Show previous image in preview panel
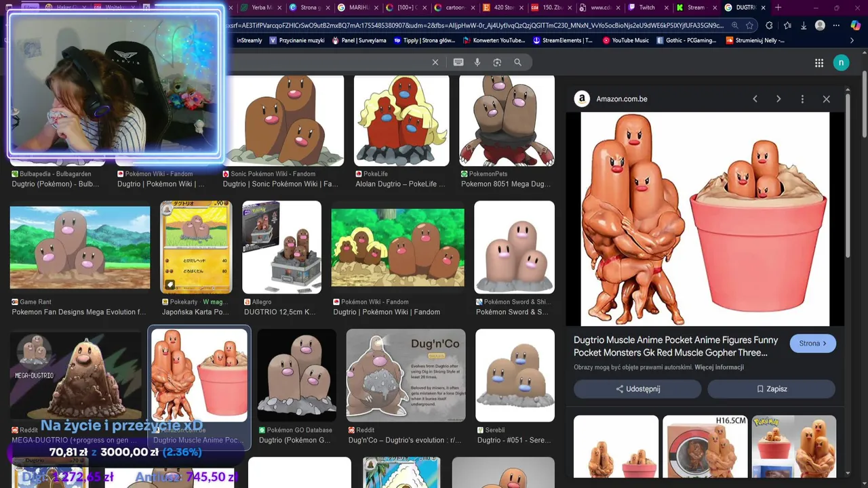The image size is (868, 488). coord(755,99)
